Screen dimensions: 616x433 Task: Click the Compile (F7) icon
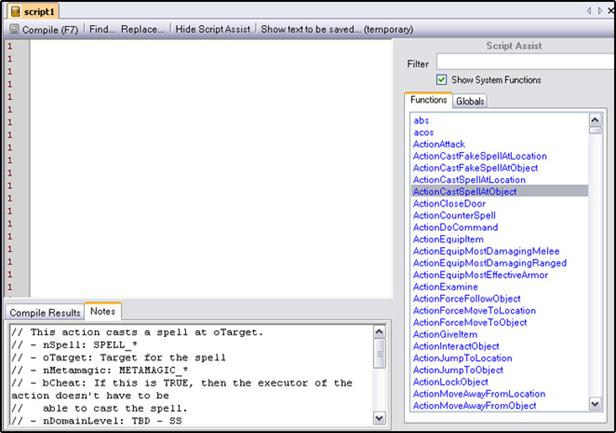click(14, 29)
